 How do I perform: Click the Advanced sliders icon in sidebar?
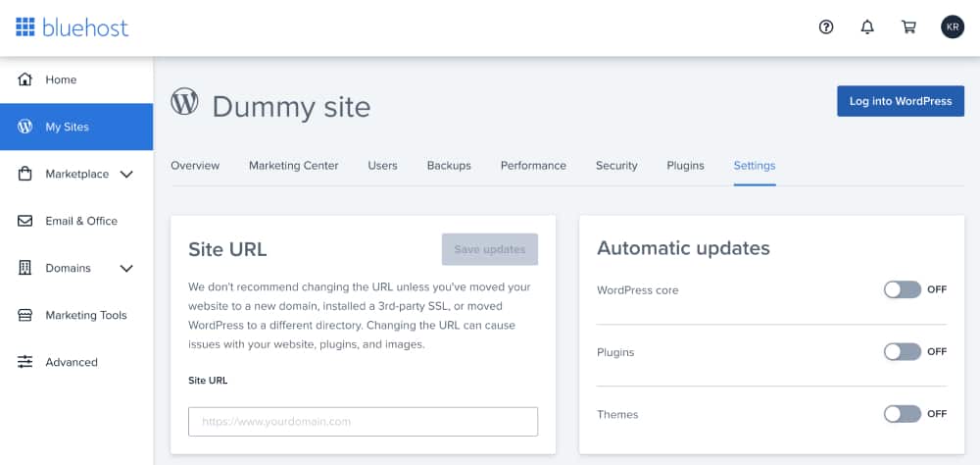(x=25, y=362)
